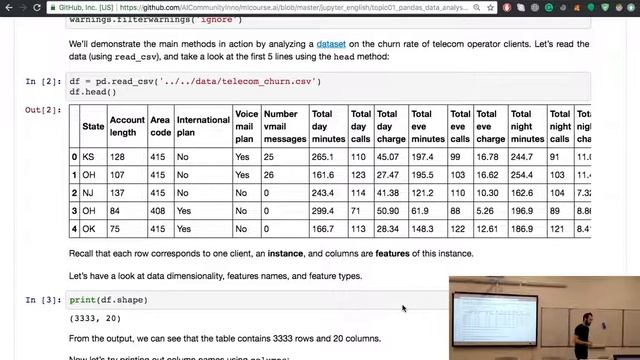Select the 'Number vmail messages' column header
The image size is (640, 360).
[285, 126]
